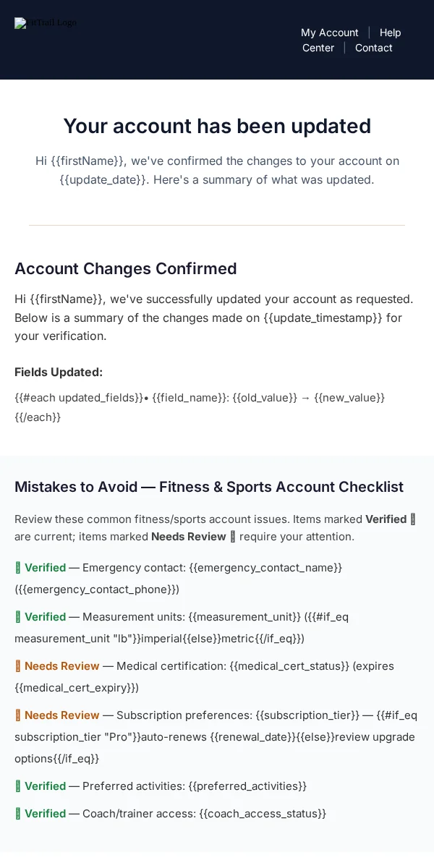Click the Needs Review icon beside Subscription preferences
434x868 pixels.
pos(18,715)
